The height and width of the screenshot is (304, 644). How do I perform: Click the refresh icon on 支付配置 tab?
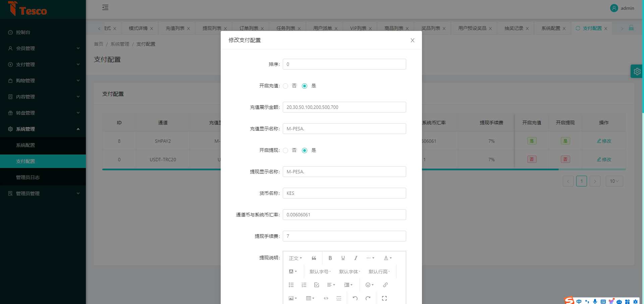578,28
